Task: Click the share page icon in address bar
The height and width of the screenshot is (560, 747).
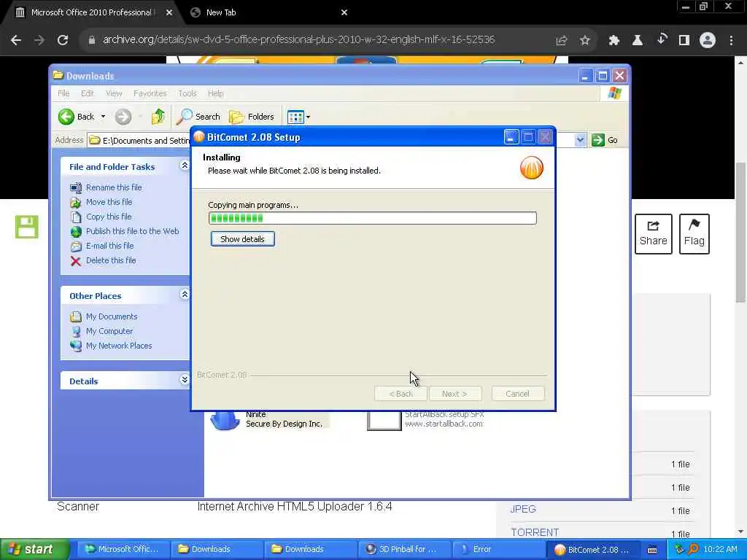Action: pos(561,41)
